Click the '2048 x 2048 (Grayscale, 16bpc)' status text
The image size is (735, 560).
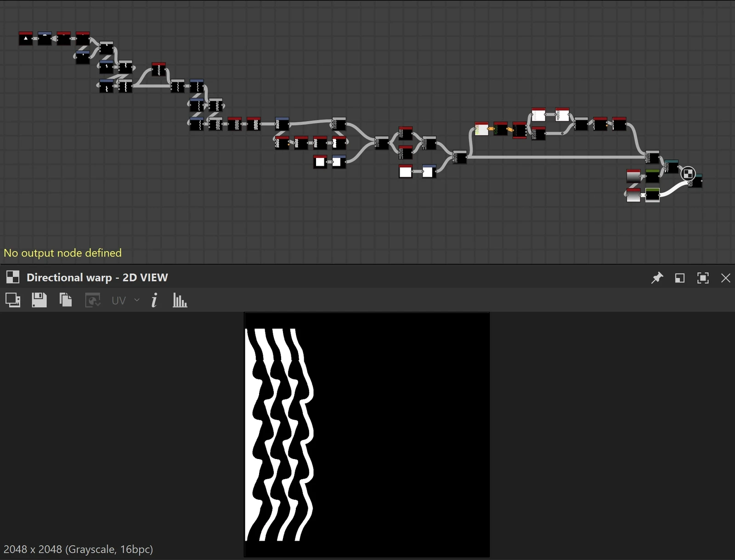point(78,549)
